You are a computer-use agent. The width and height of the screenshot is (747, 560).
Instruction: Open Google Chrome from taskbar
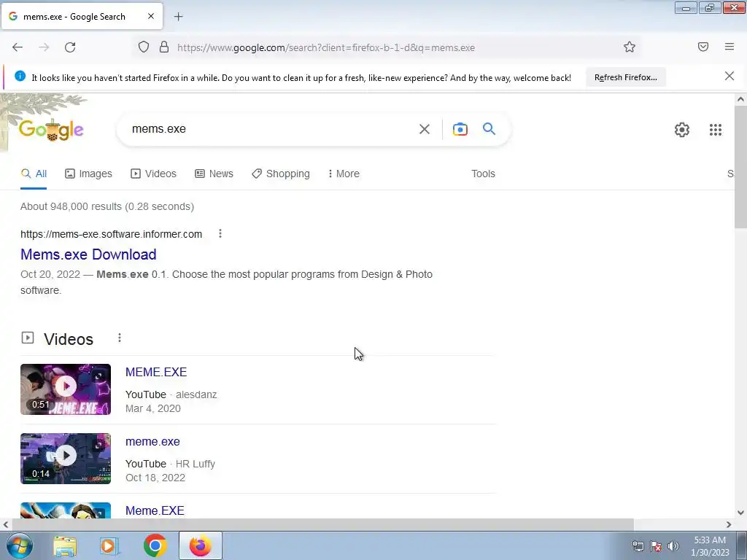[155, 545]
